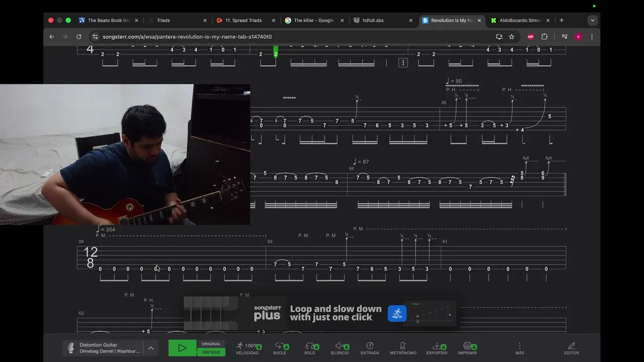Toggle the METRÓNOMO
Viewport: 644px width, 362px height.
click(403, 348)
